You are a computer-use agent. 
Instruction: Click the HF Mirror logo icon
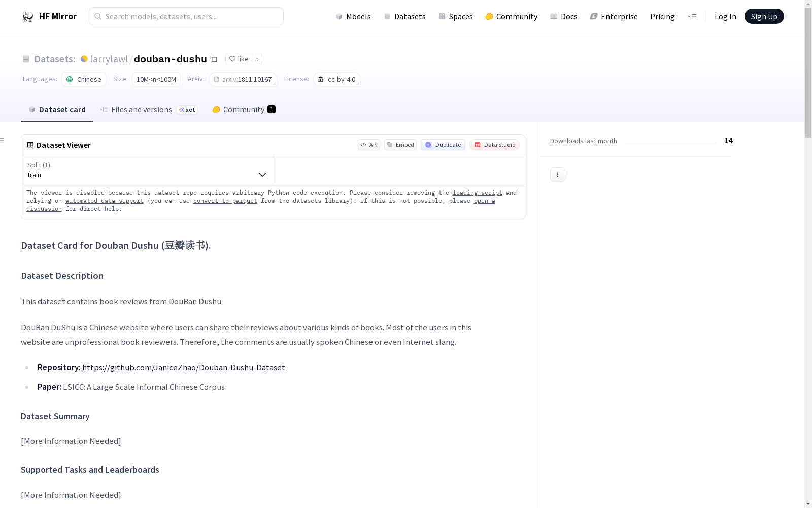click(28, 17)
